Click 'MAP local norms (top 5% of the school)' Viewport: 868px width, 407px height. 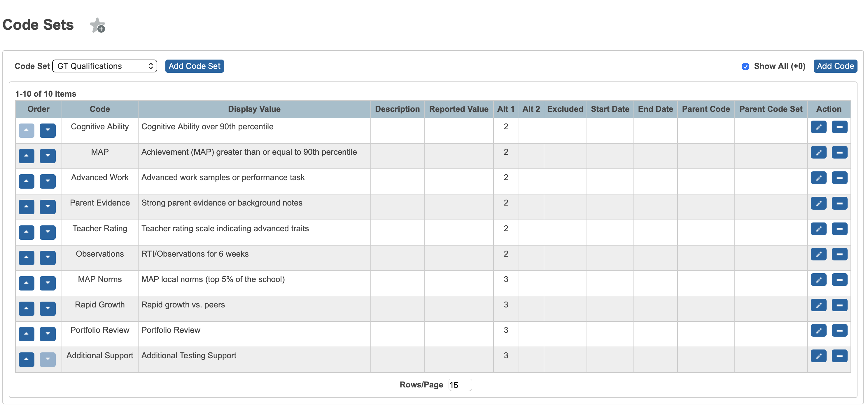213,279
